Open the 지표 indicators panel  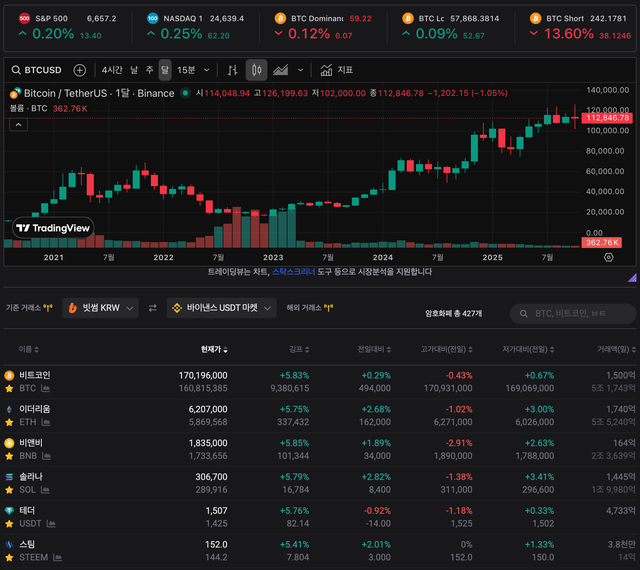click(336, 70)
